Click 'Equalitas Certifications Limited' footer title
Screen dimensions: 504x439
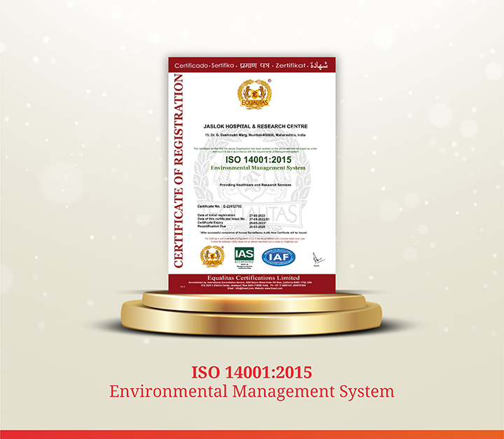tap(253, 277)
